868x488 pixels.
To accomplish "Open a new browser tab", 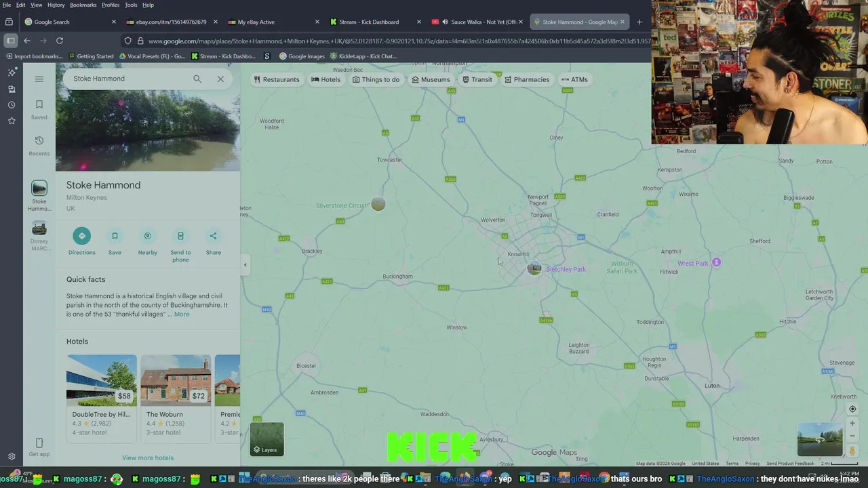I will (639, 22).
